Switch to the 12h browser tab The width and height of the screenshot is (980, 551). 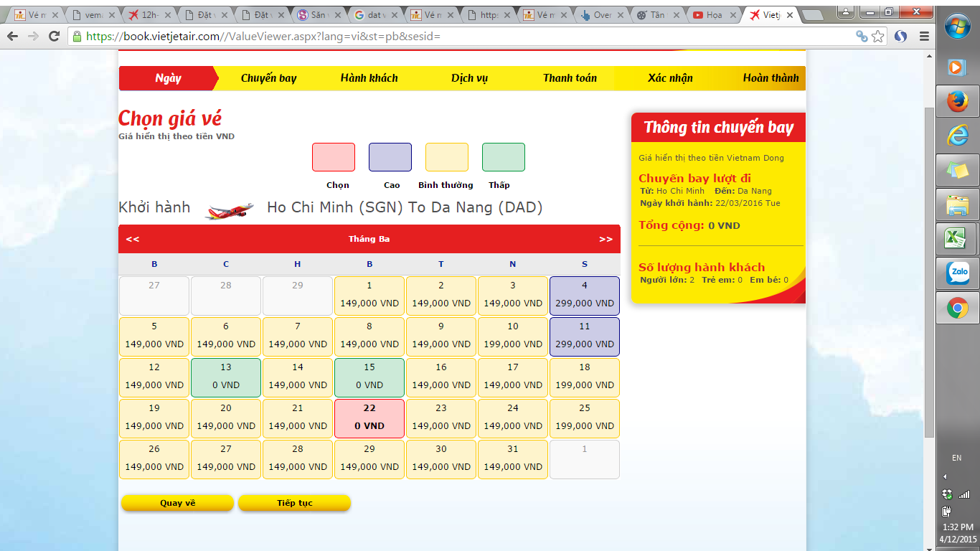[x=149, y=14]
